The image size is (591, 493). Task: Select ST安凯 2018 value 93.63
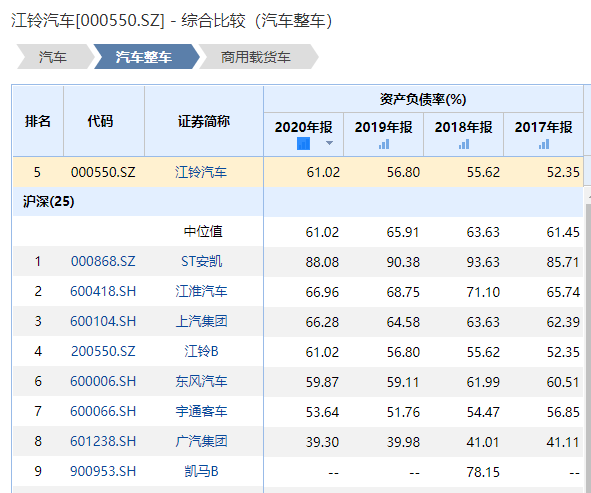coord(483,262)
